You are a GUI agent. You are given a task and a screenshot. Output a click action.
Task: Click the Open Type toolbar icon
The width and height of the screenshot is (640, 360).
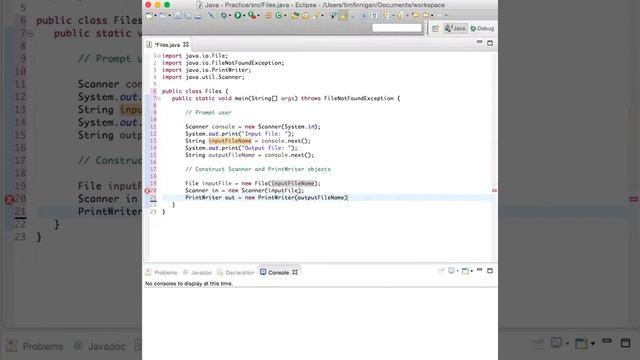(295, 16)
